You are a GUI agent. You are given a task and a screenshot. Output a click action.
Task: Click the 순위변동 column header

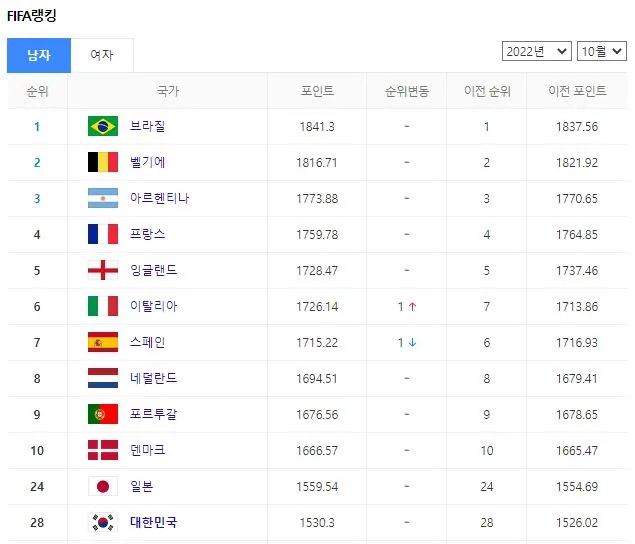(407, 91)
